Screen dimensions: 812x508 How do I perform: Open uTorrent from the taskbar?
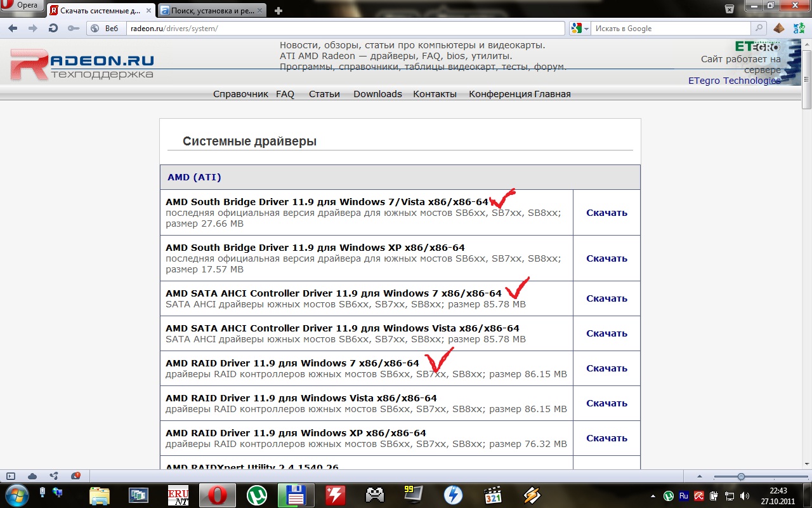click(x=257, y=495)
